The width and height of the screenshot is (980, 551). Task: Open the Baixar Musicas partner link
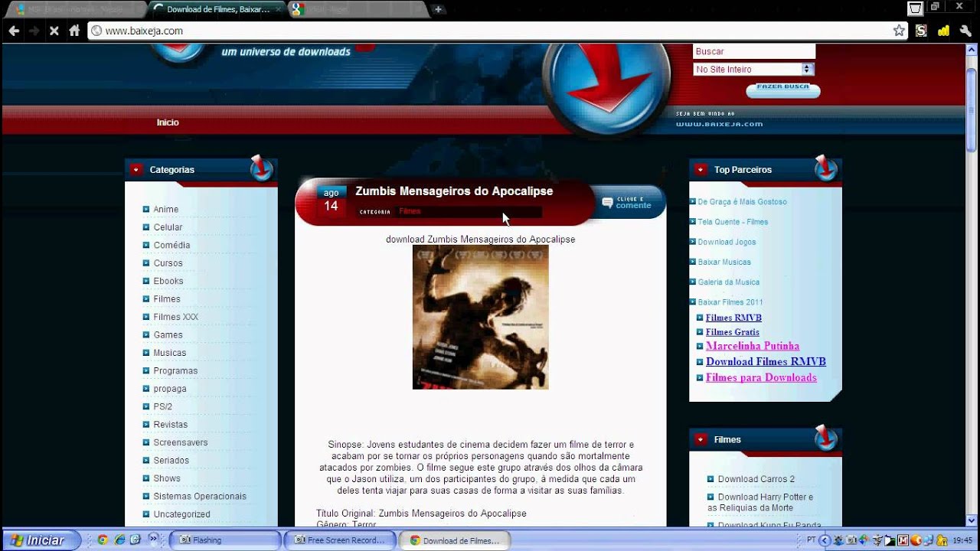pyautogui.click(x=724, y=262)
